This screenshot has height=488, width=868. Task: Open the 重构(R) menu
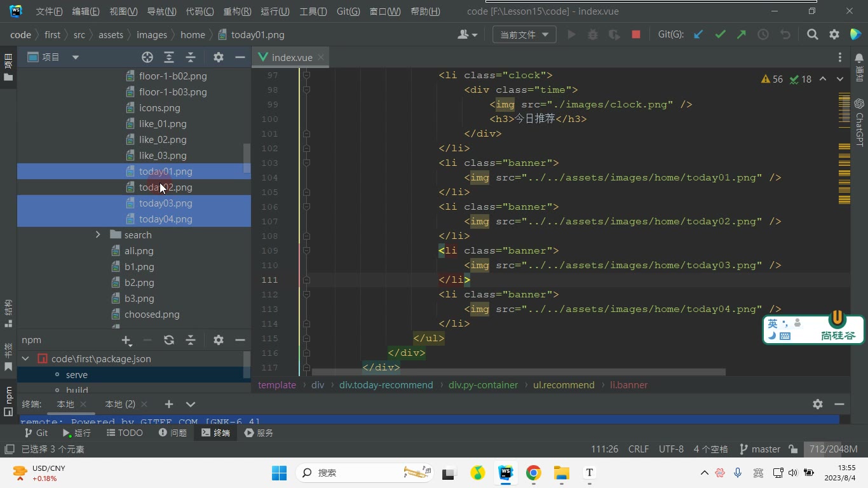pyautogui.click(x=237, y=11)
